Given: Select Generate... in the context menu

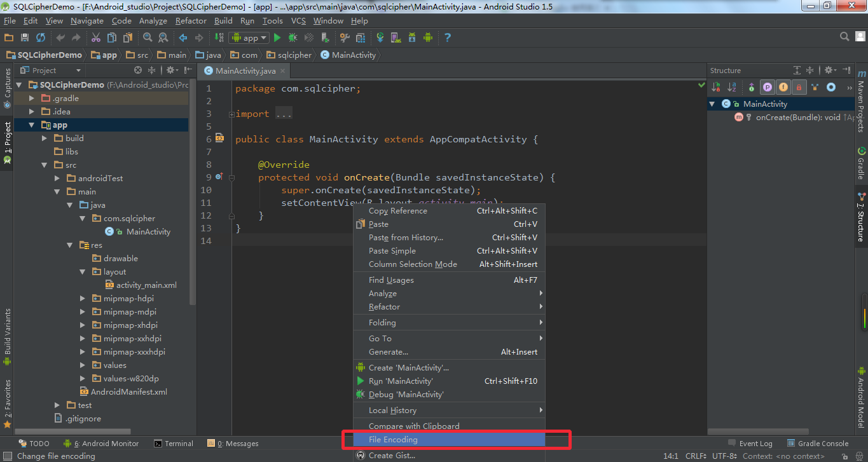Looking at the screenshot, I should point(450,352).
